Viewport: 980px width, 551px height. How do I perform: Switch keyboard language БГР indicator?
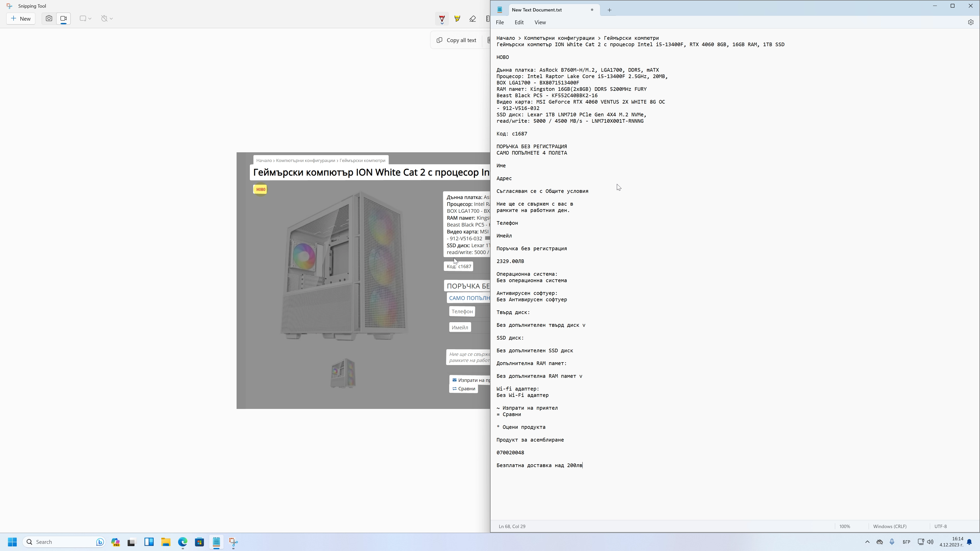[906, 542]
